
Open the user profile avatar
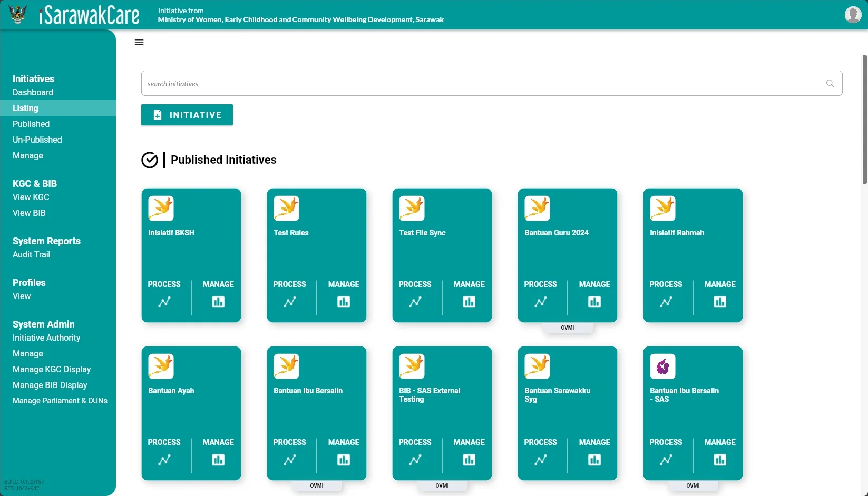tap(853, 15)
